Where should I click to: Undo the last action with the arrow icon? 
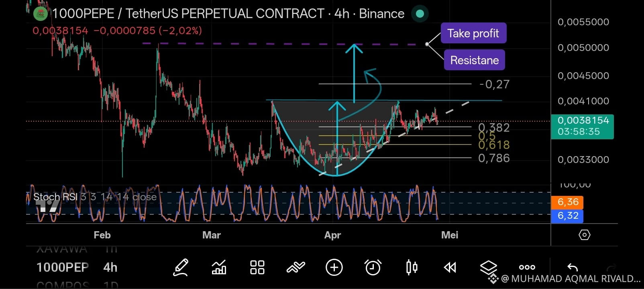pyautogui.click(x=573, y=267)
